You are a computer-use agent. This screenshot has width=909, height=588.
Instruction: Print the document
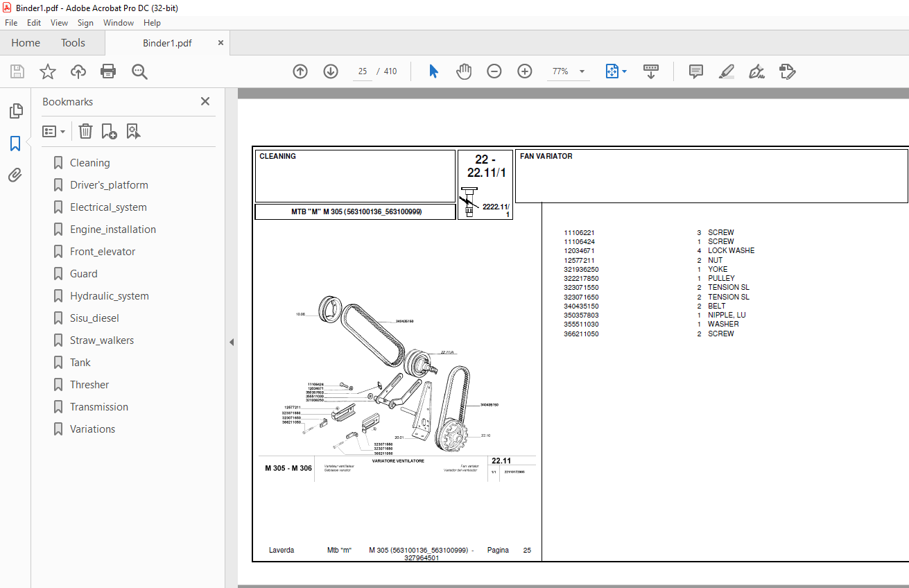click(108, 71)
